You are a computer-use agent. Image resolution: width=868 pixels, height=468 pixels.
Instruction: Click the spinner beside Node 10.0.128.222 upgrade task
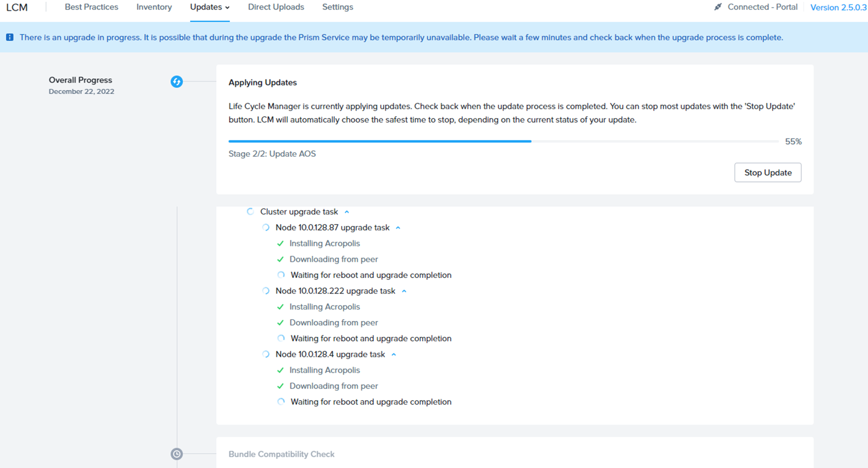point(266,291)
